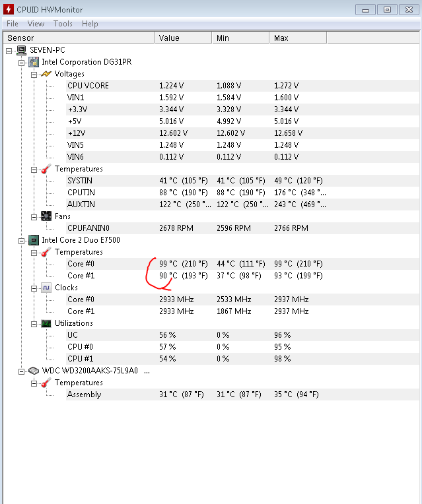This screenshot has width=422, height=504.
Task: Select the CPU VCORE row
Action: click(x=243, y=86)
